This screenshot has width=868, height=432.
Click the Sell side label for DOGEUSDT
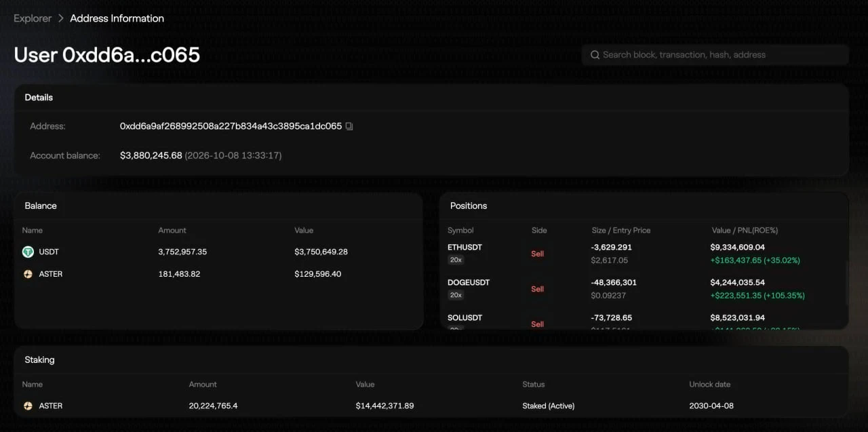538,289
